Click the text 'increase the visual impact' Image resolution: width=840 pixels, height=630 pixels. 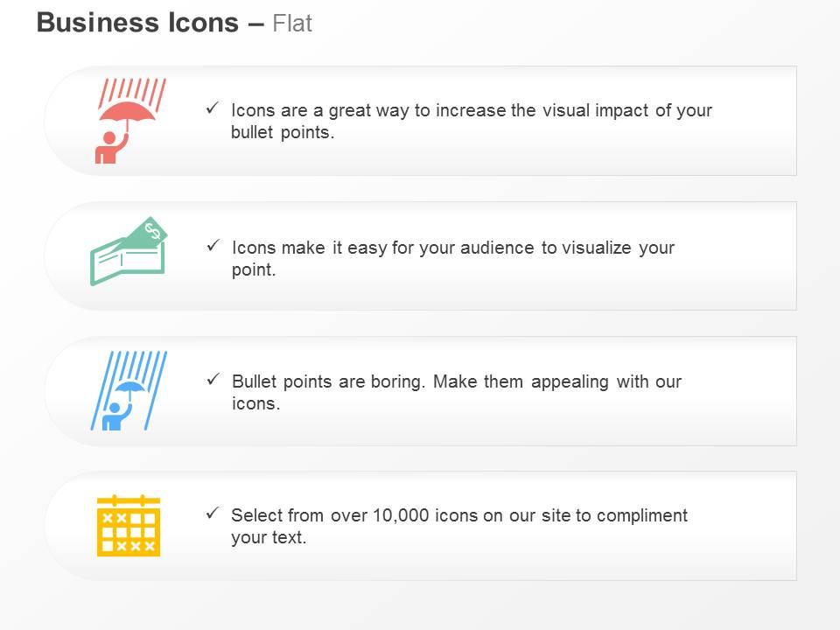pyautogui.click(x=543, y=110)
